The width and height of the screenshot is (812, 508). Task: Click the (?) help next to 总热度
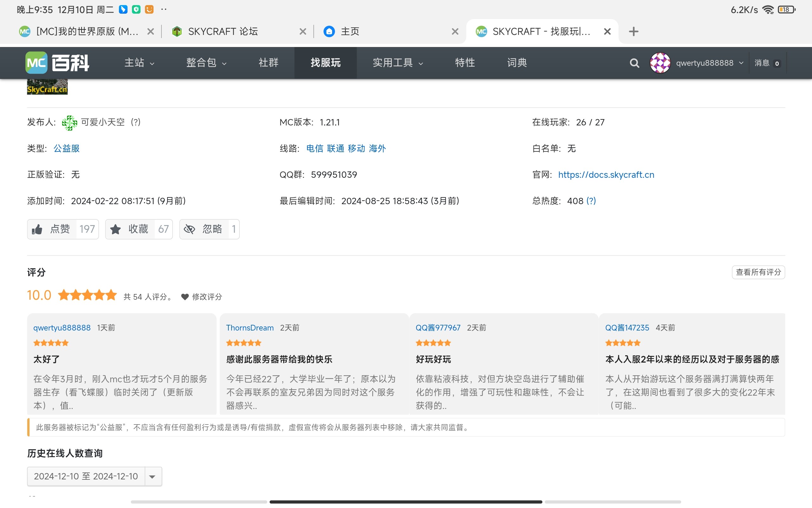click(591, 201)
